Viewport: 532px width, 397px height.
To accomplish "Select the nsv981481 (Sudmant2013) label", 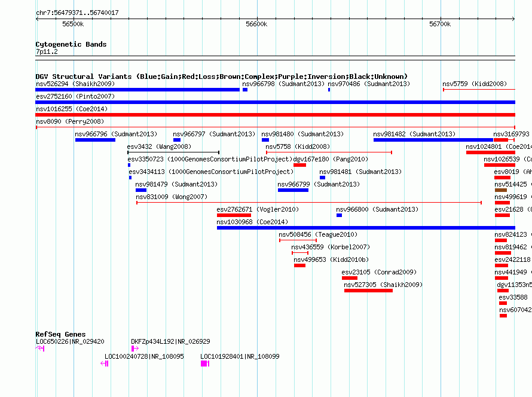I will pyautogui.click(x=360, y=172).
